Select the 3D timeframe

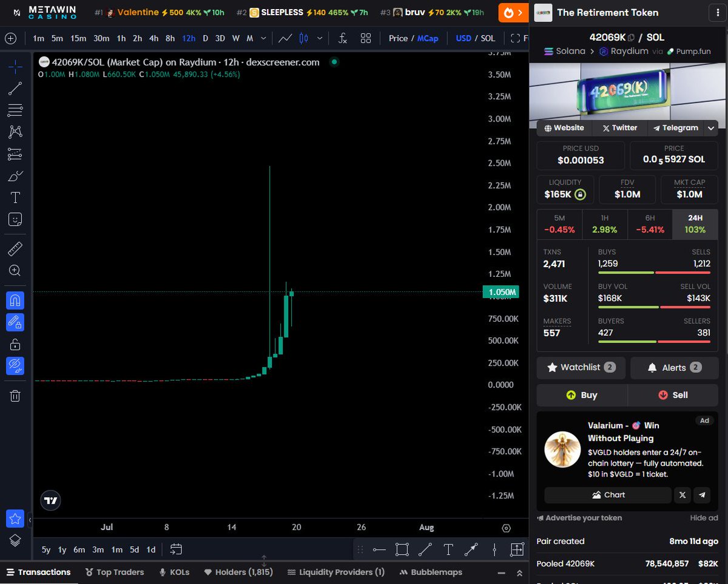pos(220,38)
